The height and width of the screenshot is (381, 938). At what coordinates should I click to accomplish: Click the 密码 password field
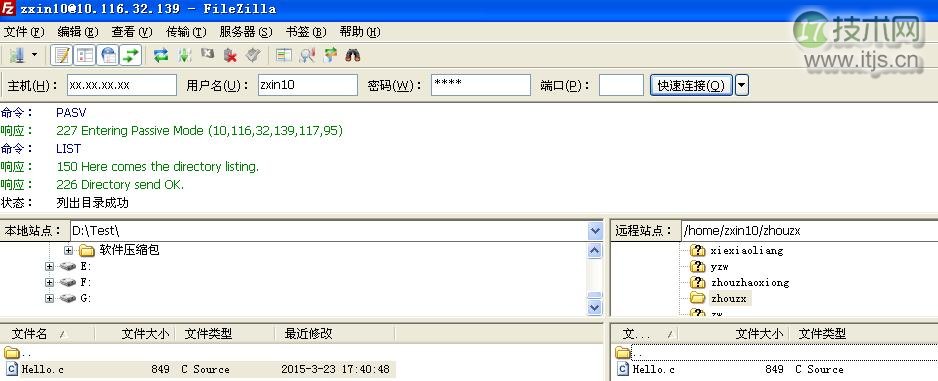[x=480, y=85]
